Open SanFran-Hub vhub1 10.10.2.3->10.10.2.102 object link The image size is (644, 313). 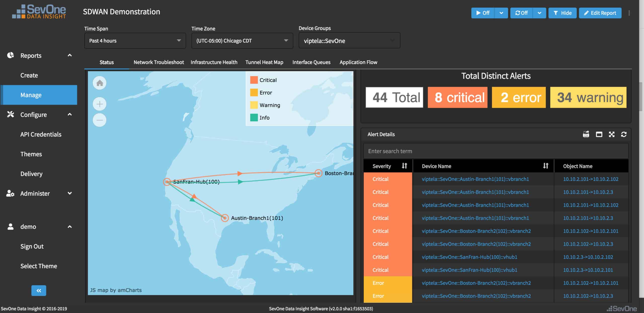tap(588, 257)
